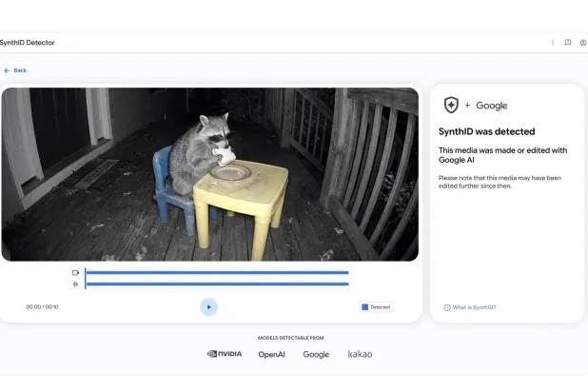Click the kakao logo

click(x=360, y=354)
